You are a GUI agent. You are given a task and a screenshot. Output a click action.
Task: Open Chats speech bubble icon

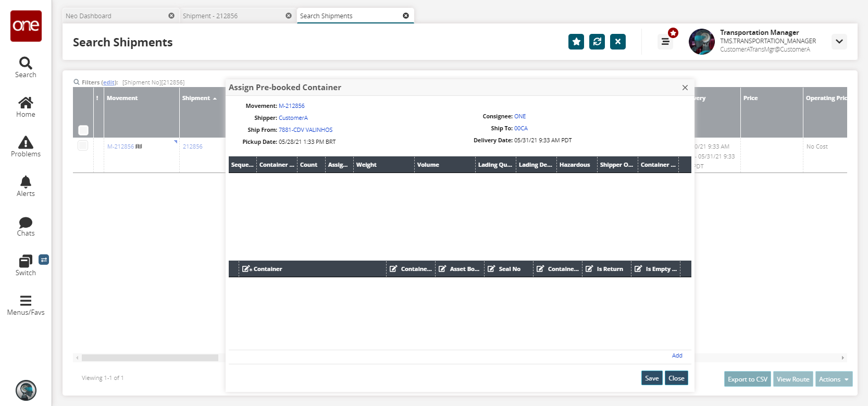pos(26,223)
